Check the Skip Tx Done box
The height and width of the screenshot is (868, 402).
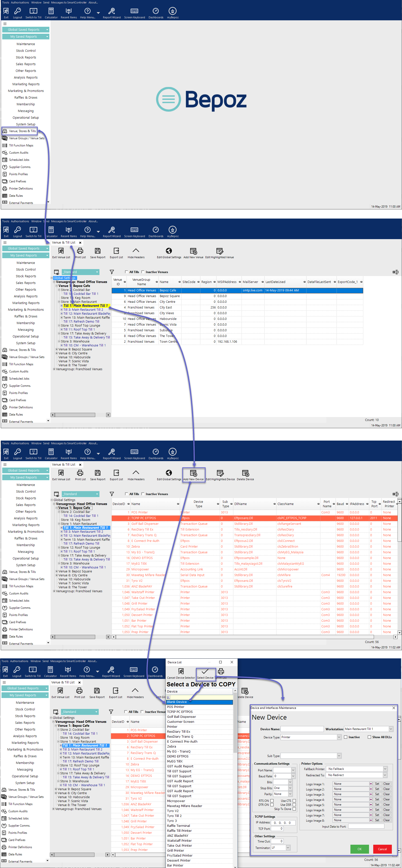pos(294,809)
